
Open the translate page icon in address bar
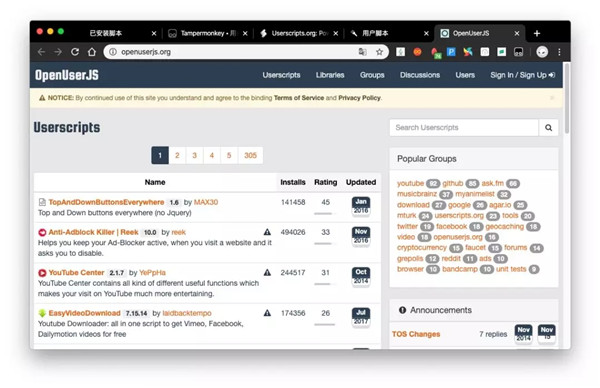pyautogui.click(x=362, y=52)
